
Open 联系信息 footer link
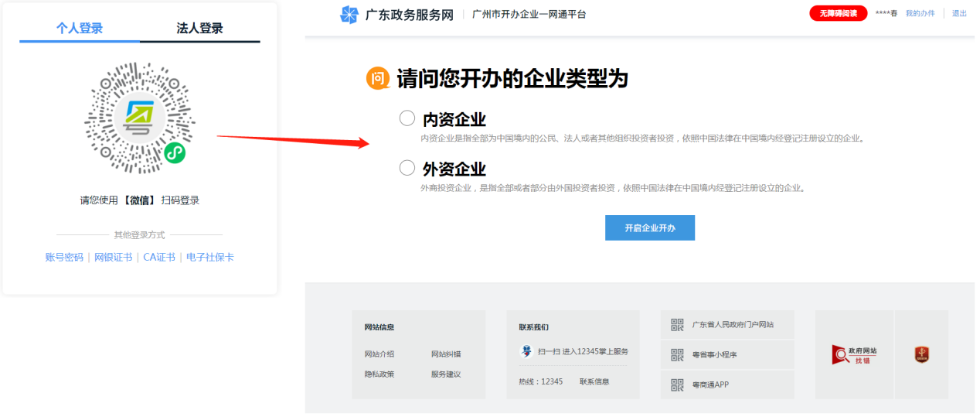594,381
